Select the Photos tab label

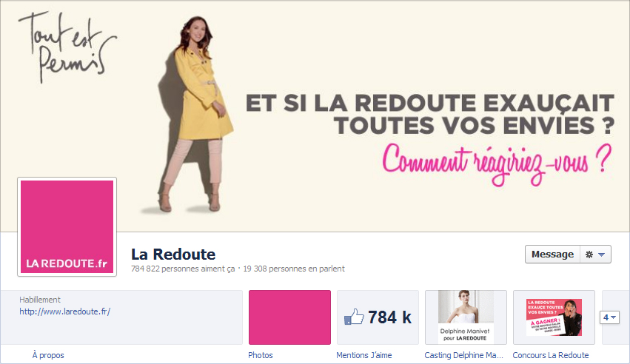[x=261, y=355]
